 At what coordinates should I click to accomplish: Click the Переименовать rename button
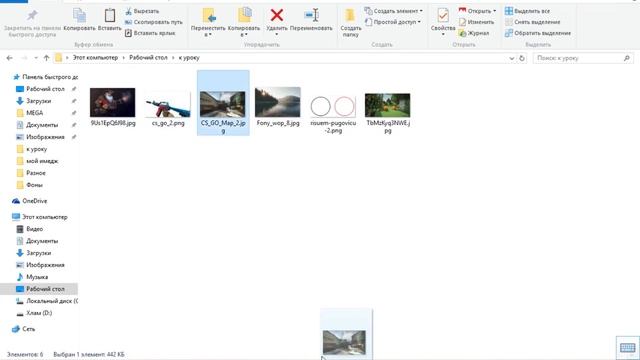[x=311, y=20]
